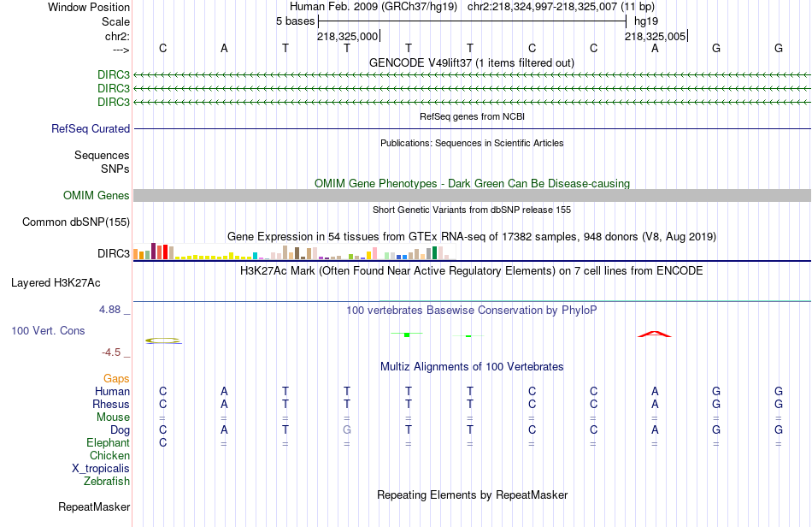Viewport: 812px width, 527px height.
Task: Click the H3K27Ac Mark track title
Action: pos(472,270)
